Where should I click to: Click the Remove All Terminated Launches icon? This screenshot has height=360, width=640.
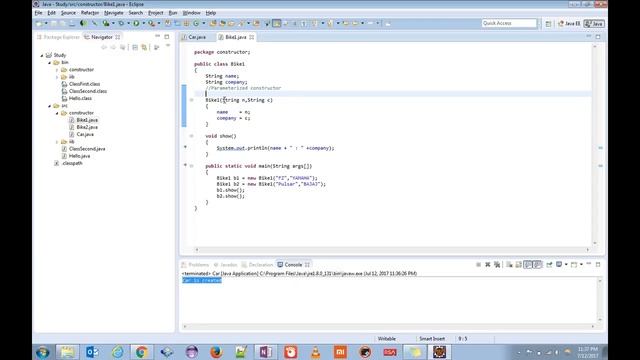click(497, 265)
